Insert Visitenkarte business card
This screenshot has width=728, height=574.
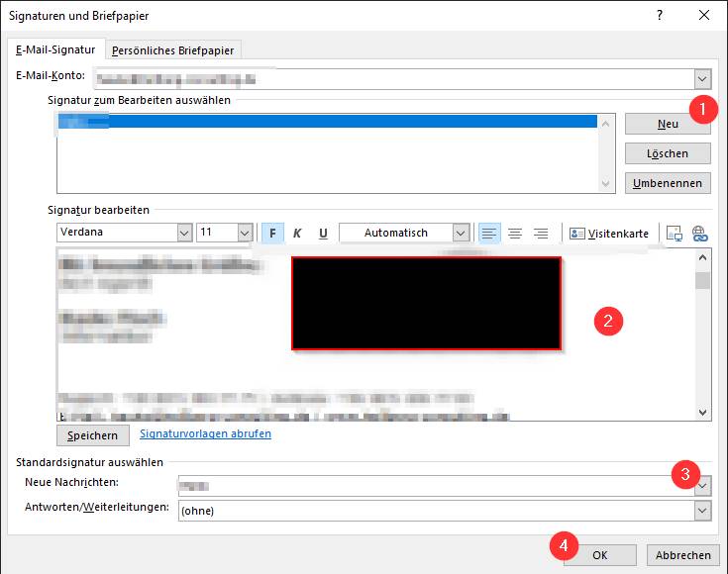click(609, 234)
